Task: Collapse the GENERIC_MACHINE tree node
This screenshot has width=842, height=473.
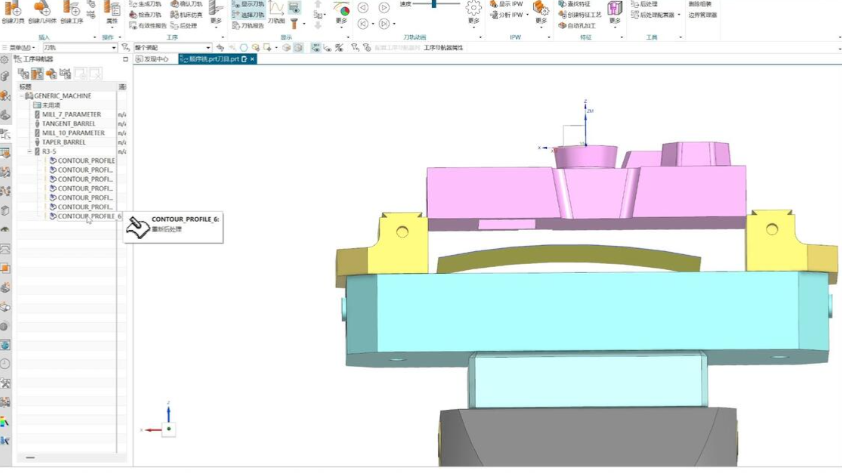Action: coord(22,96)
